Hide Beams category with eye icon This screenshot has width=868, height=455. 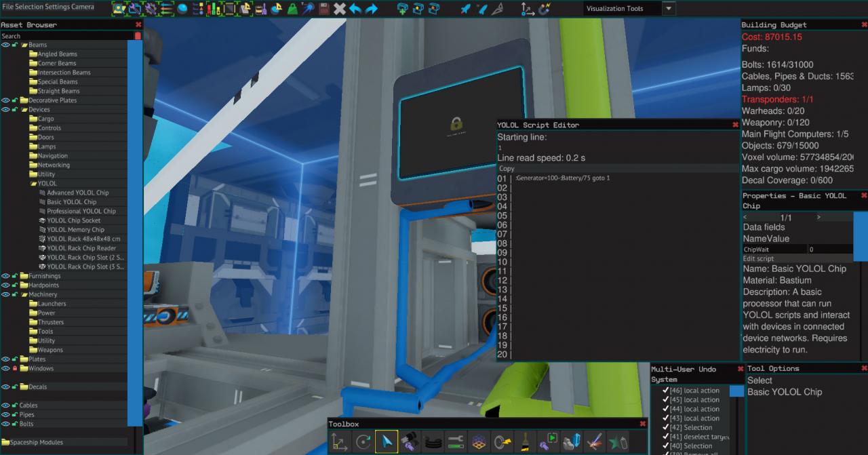point(5,45)
